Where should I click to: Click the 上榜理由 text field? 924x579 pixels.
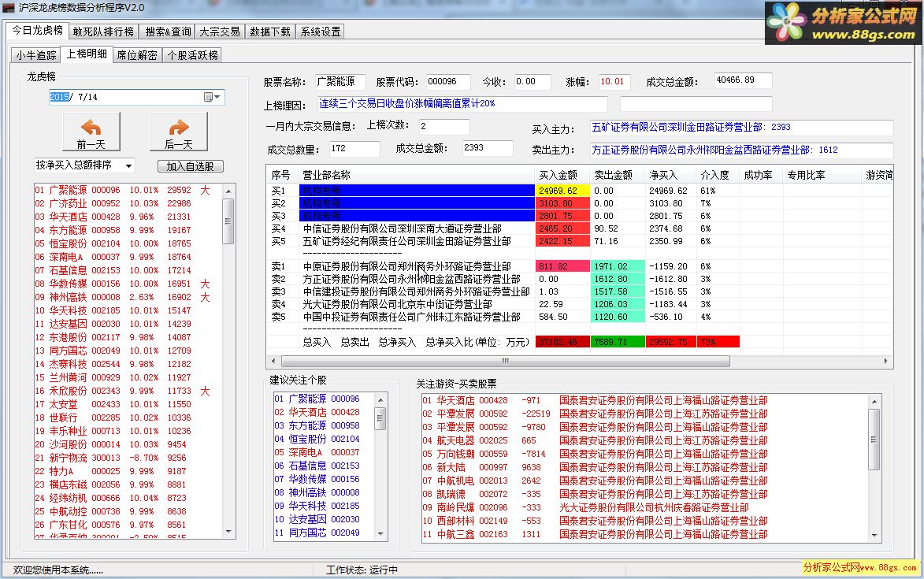click(462, 104)
